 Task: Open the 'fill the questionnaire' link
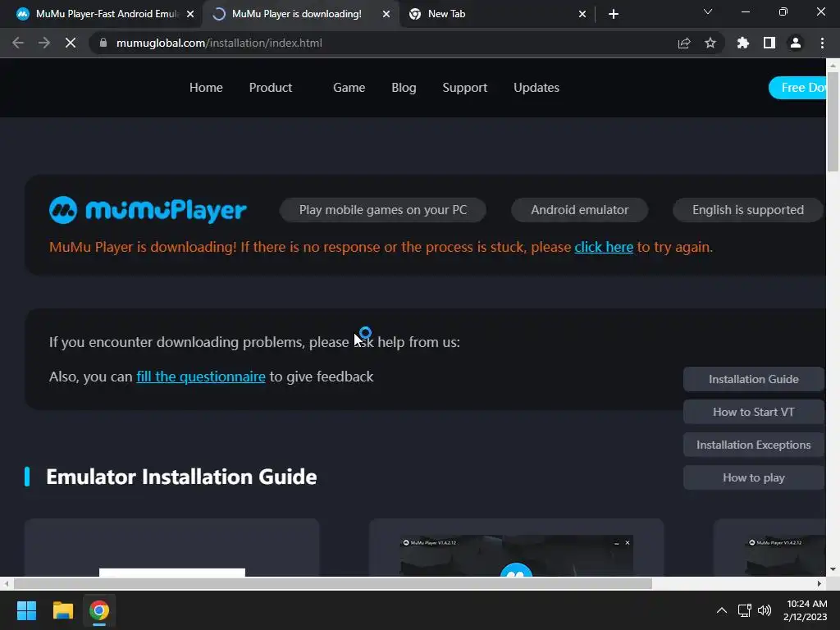click(x=201, y=377)
